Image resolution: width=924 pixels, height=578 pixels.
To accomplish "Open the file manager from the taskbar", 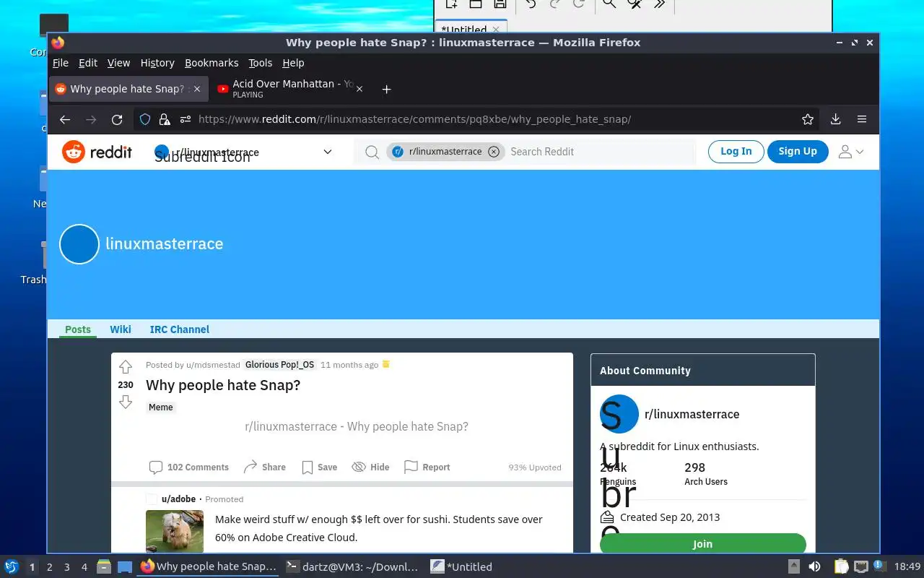I will pos(104,566).
